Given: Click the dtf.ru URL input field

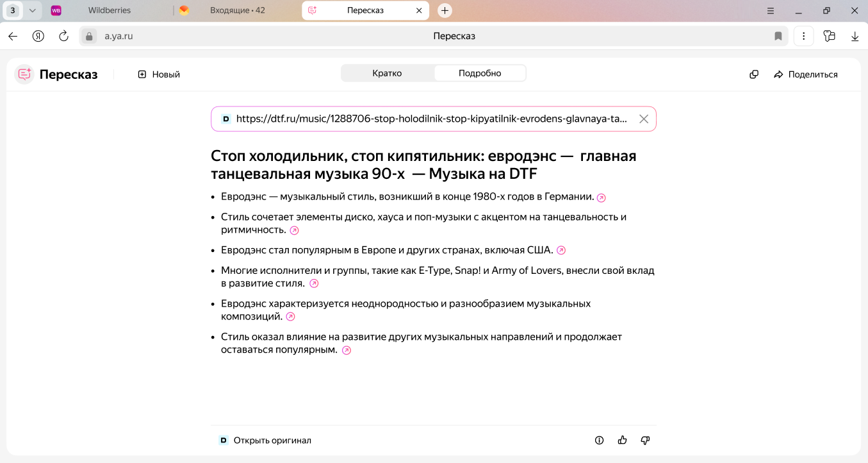Looking at the screenshot, I should (430, 119).
